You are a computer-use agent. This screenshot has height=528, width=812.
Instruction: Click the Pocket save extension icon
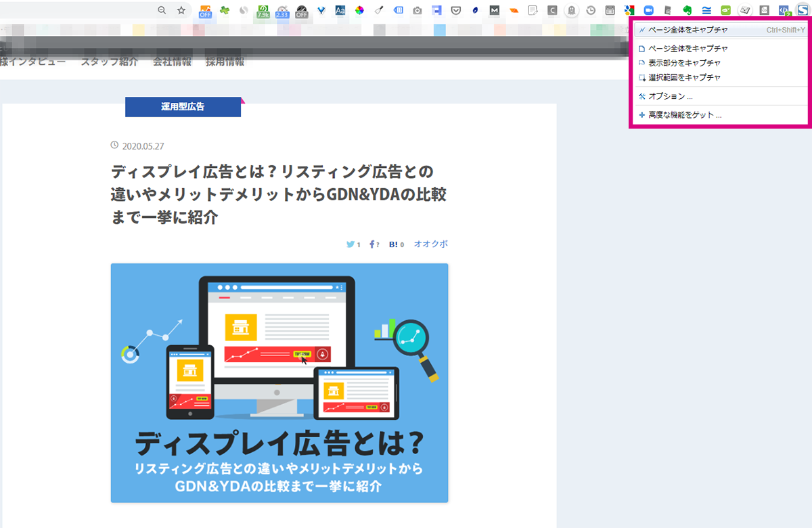pyautogui.click(x=456, y=10)
